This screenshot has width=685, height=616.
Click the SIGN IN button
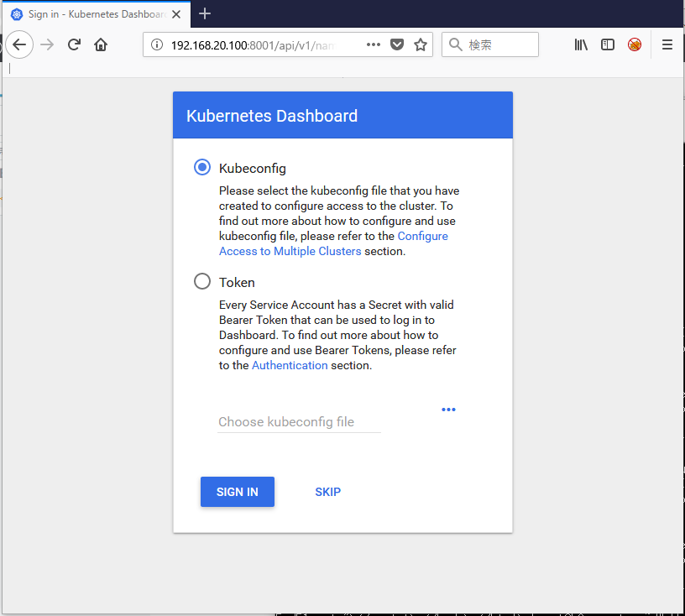pos(238,492)
